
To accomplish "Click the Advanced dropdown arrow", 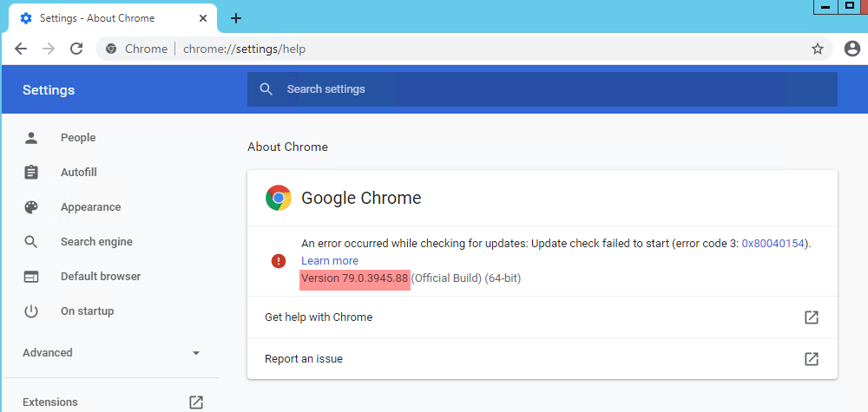I will (196, 353).
